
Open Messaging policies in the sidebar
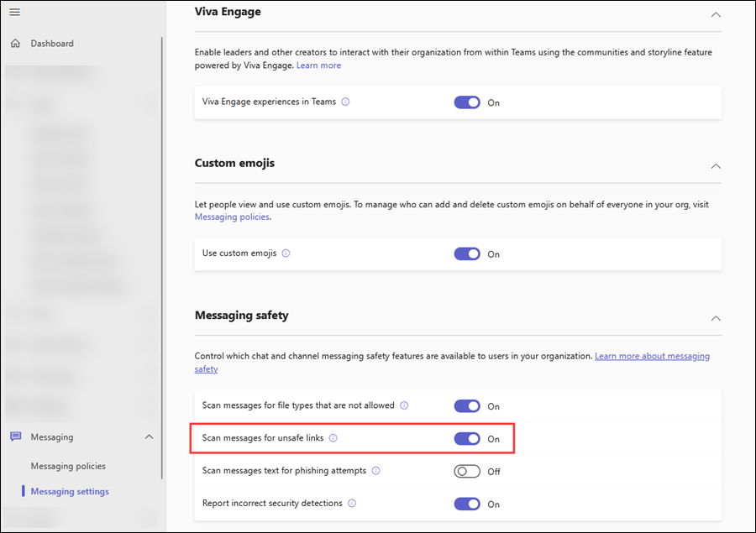click(x=68, y=466)
